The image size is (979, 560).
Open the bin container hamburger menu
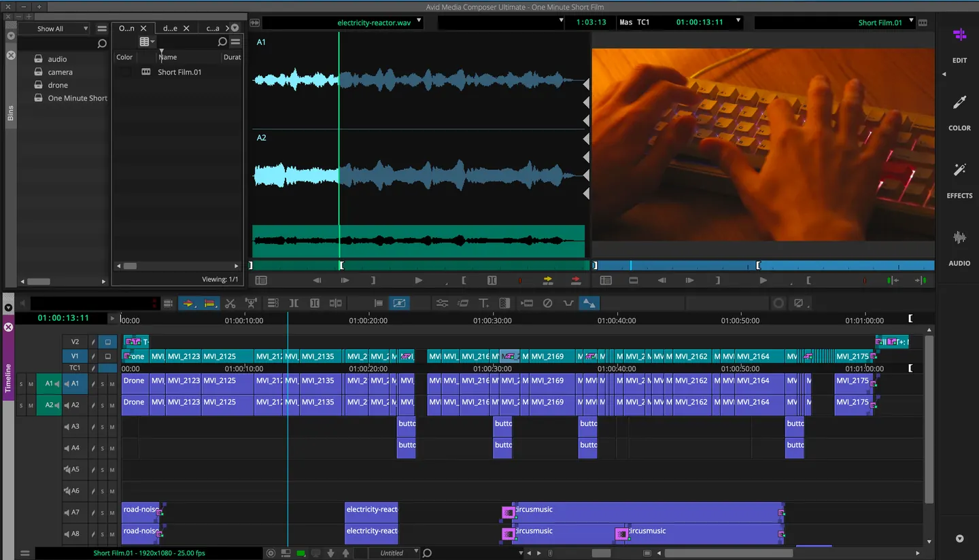click(x=102, y=29)
